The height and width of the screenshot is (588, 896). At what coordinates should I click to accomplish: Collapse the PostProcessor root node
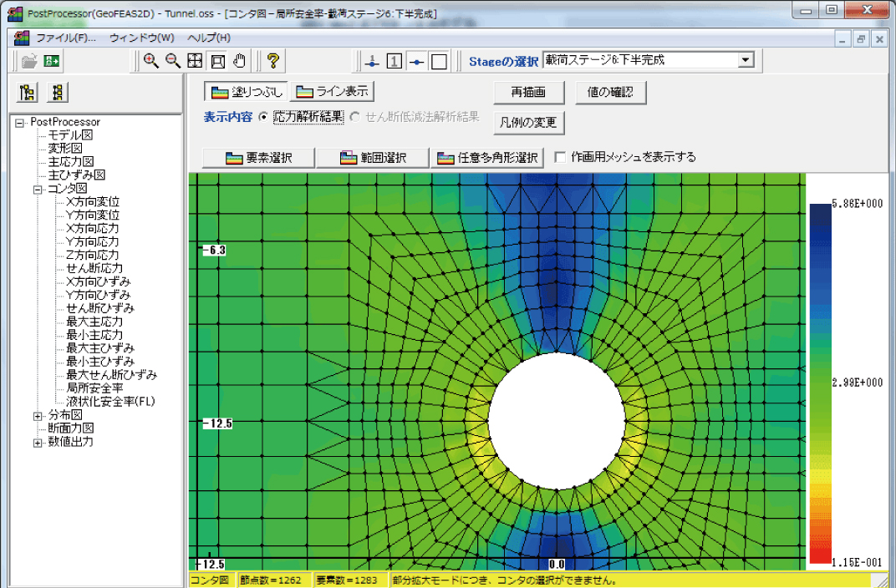pos(20,122)
